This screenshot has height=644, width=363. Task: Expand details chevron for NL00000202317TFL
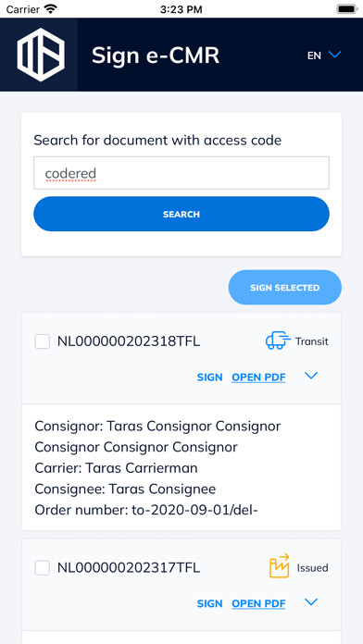(x=311, y=602)
